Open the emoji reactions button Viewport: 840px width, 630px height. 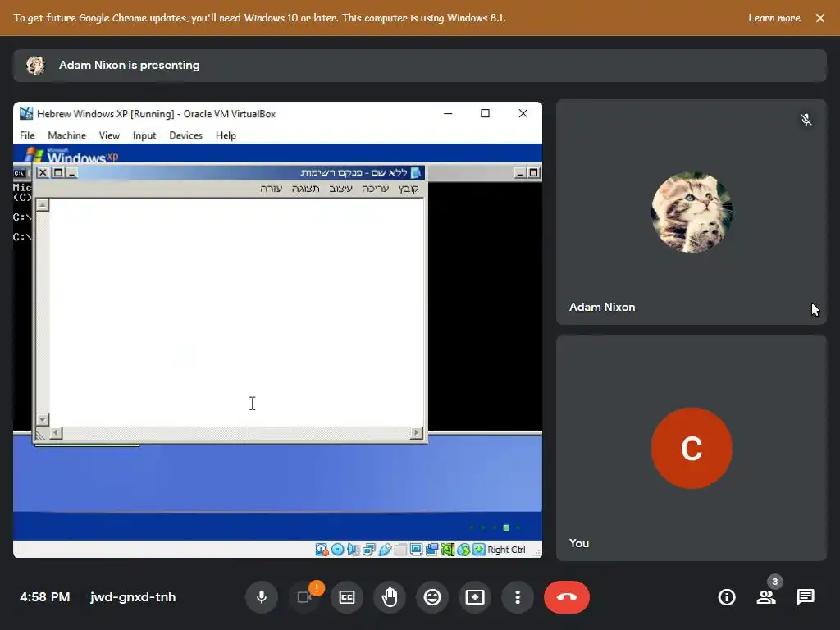click(x=431, y=597)
